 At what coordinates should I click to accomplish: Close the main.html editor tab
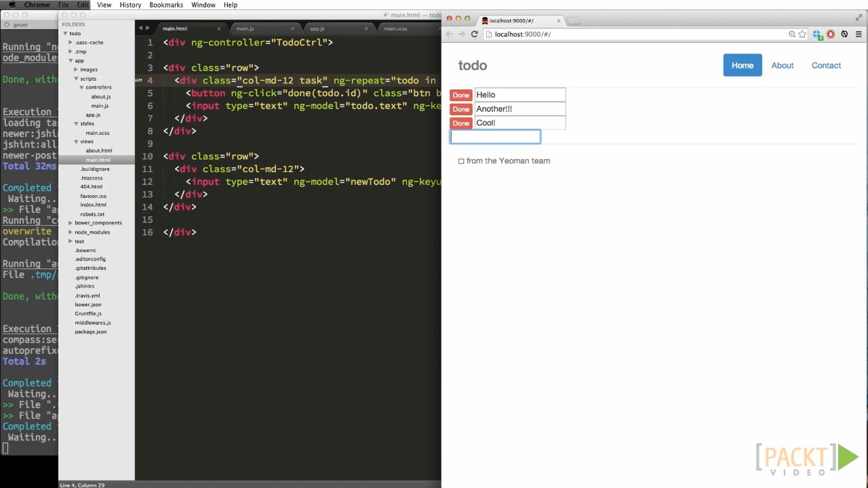click(x=219, y=28)
